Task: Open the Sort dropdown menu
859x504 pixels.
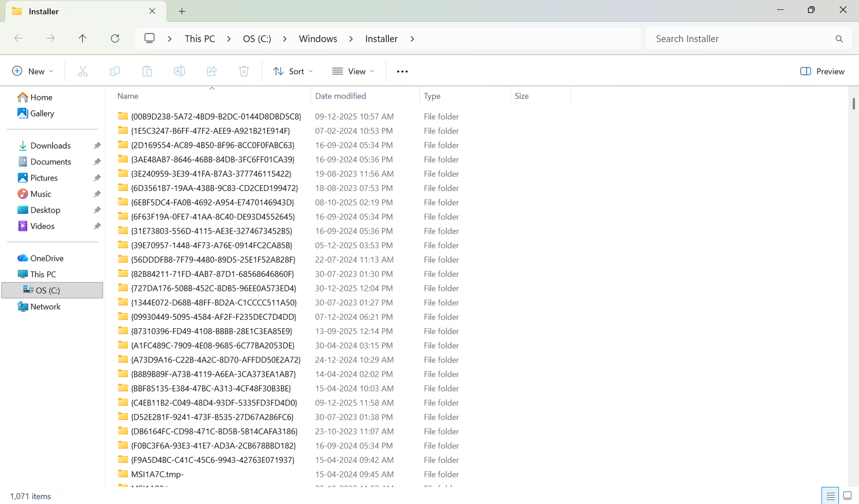Action: pyautogui.click(x=293, y=71)
